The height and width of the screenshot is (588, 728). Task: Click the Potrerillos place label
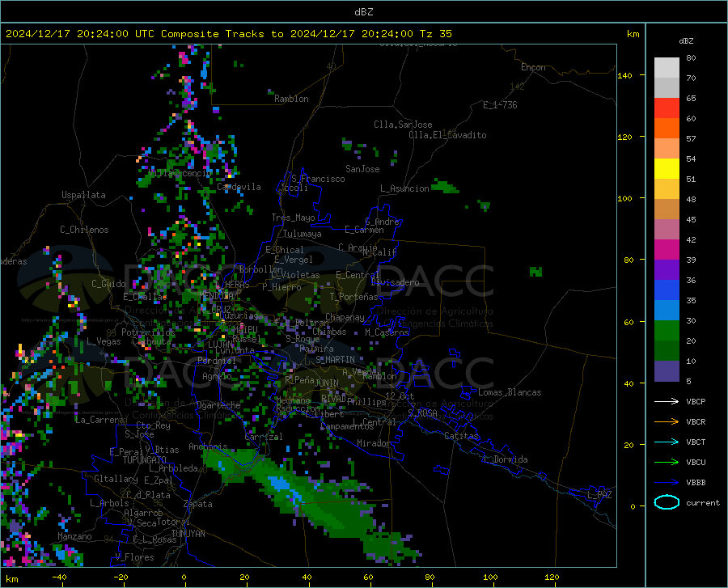tap(148, 332)
